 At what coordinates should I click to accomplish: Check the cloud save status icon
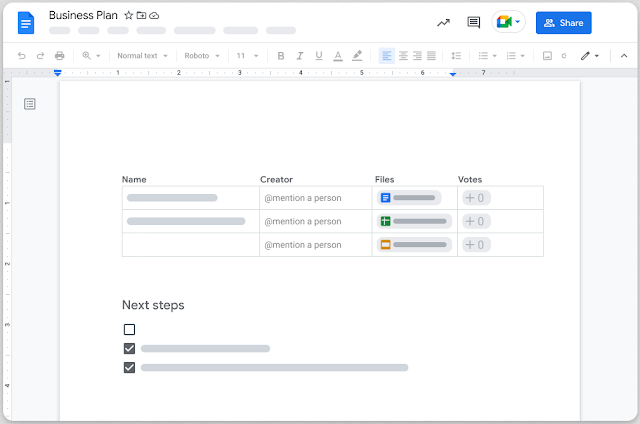[x=154, y=16]
